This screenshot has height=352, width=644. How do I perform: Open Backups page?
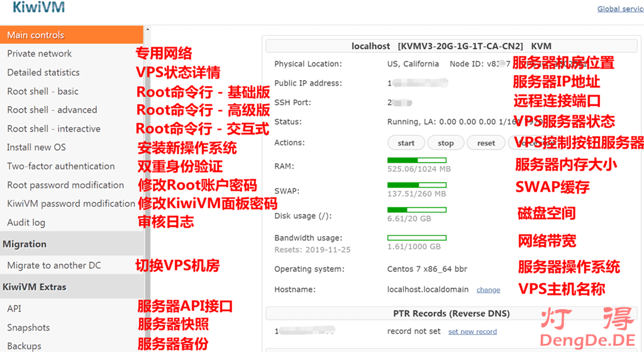click(x=25, y=346)
